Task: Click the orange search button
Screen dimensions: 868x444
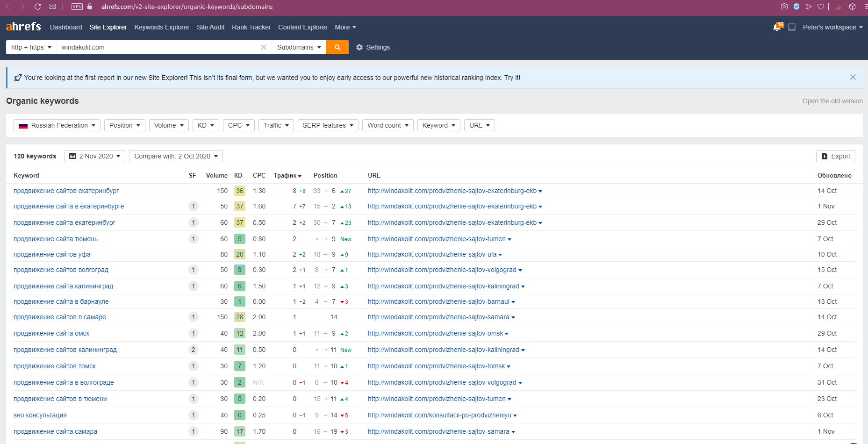Action: click(x=337, y=47)
